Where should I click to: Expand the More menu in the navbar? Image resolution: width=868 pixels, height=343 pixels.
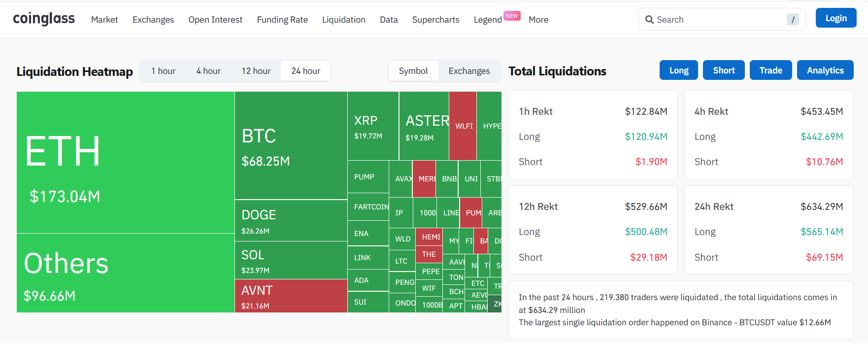click(538, 20)
